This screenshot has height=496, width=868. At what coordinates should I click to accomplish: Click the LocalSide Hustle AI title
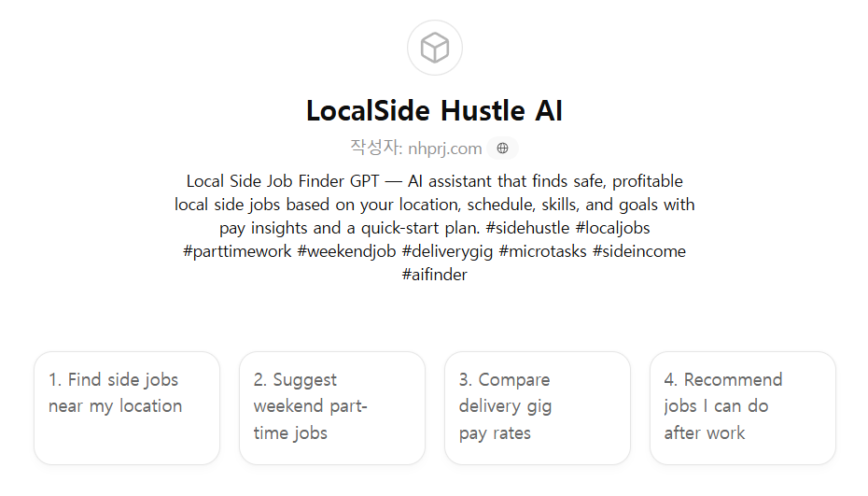(434, 111)
